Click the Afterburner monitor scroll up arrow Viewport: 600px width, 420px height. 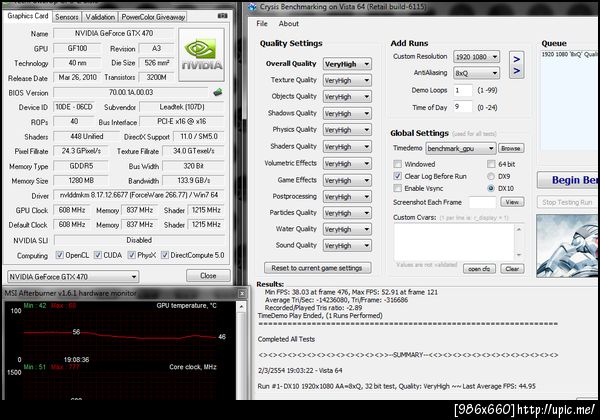pyautogui.click(x=241, y=307)
